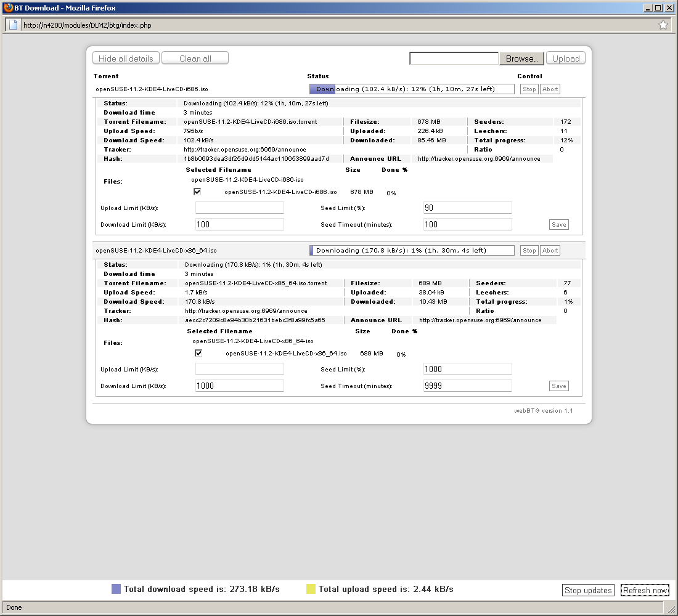The image size is (678, 616).
Task: Stop the x86_64 LiveCD torrent
Action: coord(529,250)
